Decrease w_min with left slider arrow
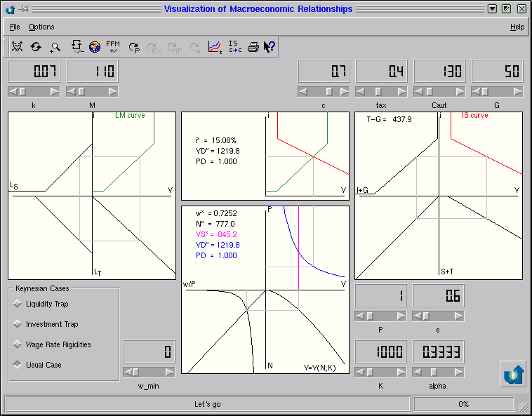 [x=128, y=373]
